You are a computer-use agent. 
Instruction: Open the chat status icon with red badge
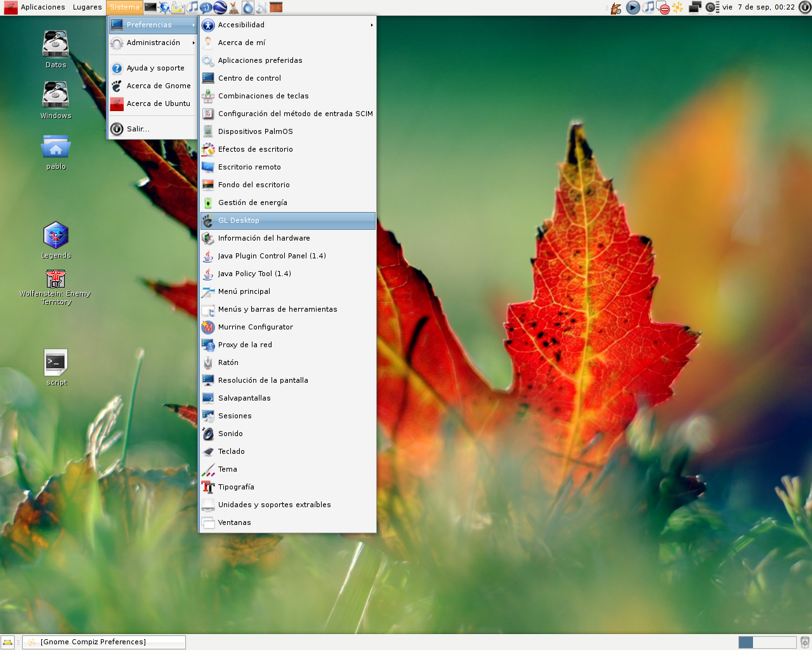point(664,8)
